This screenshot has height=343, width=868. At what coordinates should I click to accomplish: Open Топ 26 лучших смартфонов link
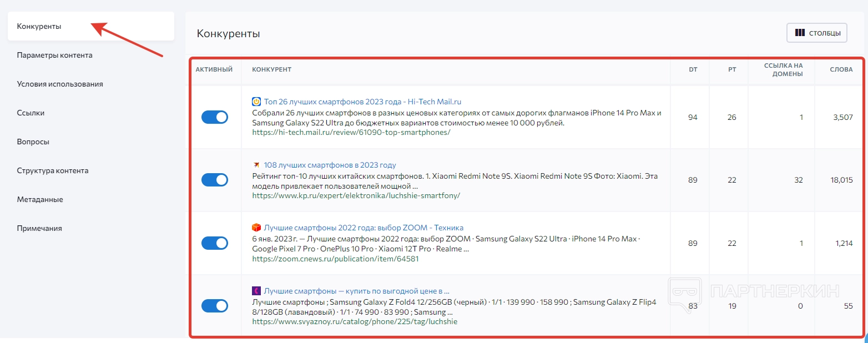coord(362,102)
